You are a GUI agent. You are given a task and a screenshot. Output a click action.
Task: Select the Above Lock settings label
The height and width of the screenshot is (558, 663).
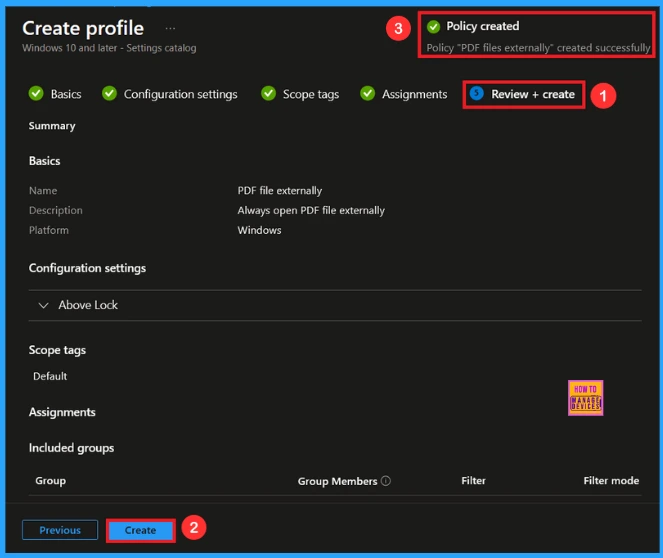88,305
